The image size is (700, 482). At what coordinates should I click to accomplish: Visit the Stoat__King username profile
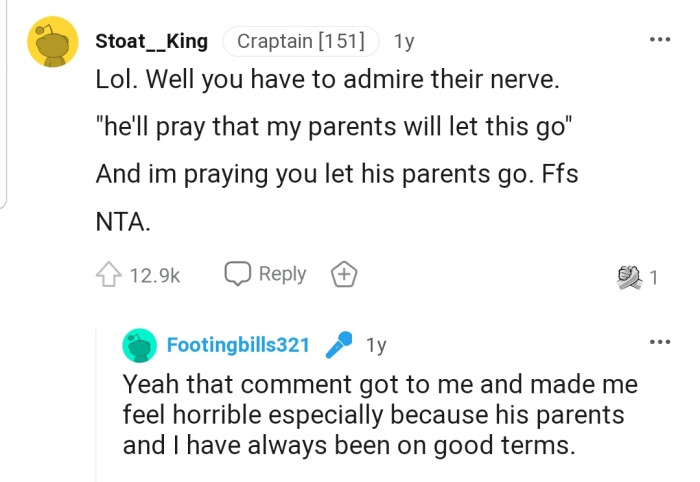click(151, 42)
